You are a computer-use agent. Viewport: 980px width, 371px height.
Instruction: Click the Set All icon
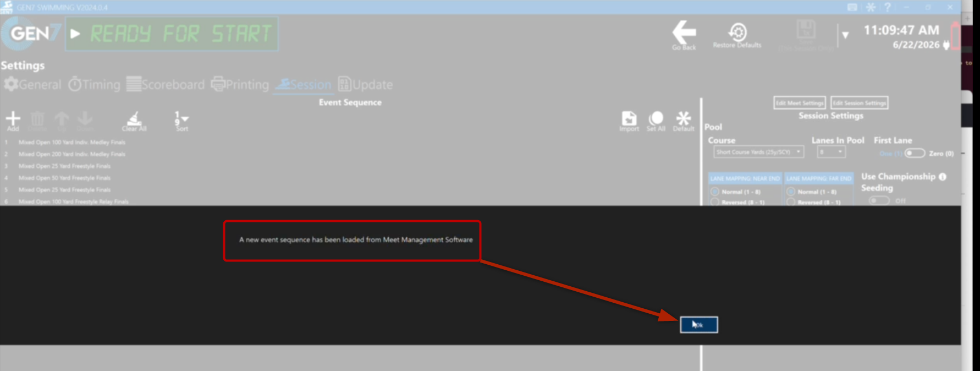click(656, 118)
